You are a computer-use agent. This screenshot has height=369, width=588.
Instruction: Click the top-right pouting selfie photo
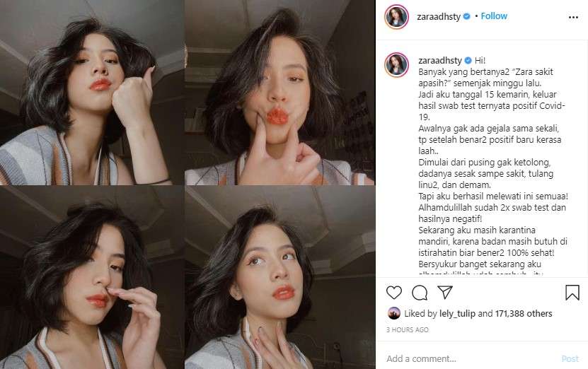pyautogui.click(x=279, y=93)
